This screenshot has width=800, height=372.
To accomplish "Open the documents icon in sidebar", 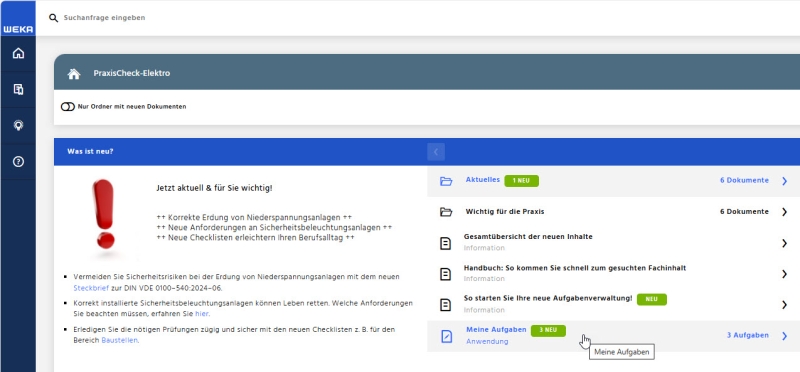I will (18, 89).
